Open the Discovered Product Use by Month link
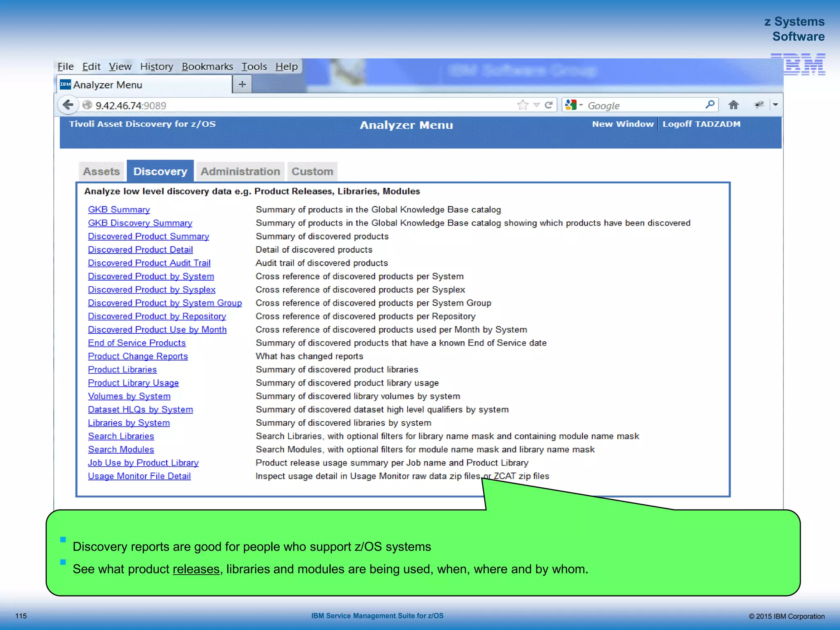Viewport: 840px width, 630px height. [x=157, y=330]
